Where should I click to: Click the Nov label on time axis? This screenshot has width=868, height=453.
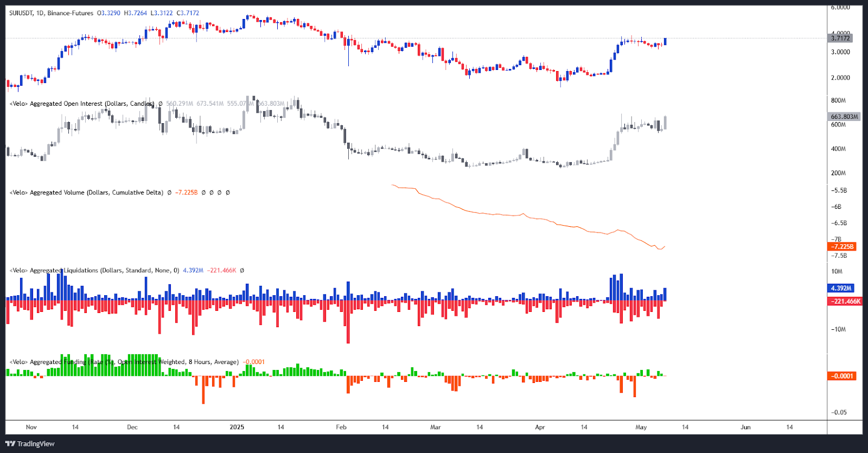(x=31, y=427)
